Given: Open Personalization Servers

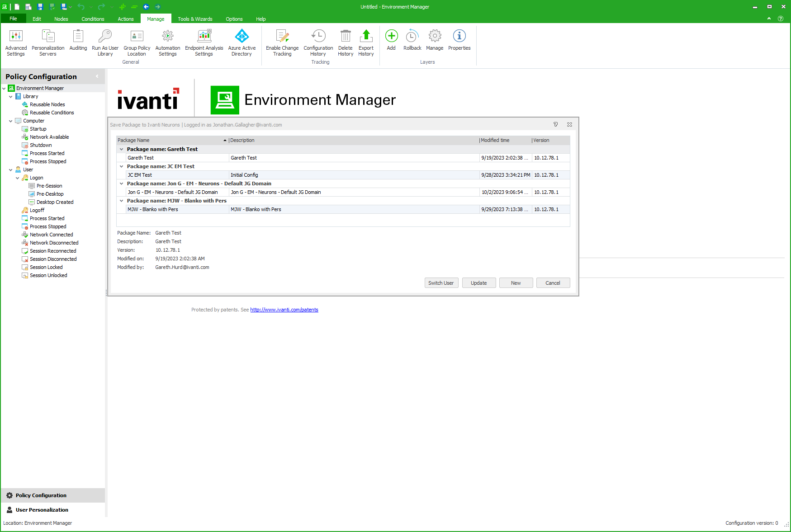Looking at the screenshot, I should [48, 43].
